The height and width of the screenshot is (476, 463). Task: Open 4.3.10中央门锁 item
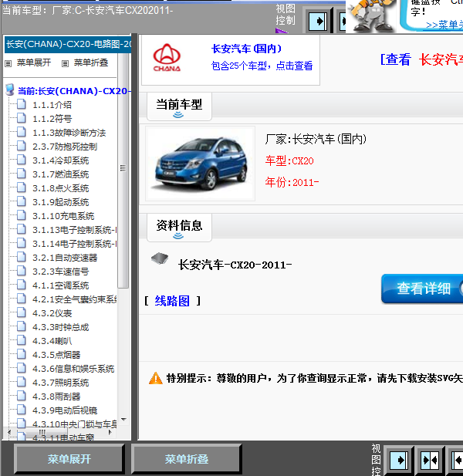(x=74, y=424)
